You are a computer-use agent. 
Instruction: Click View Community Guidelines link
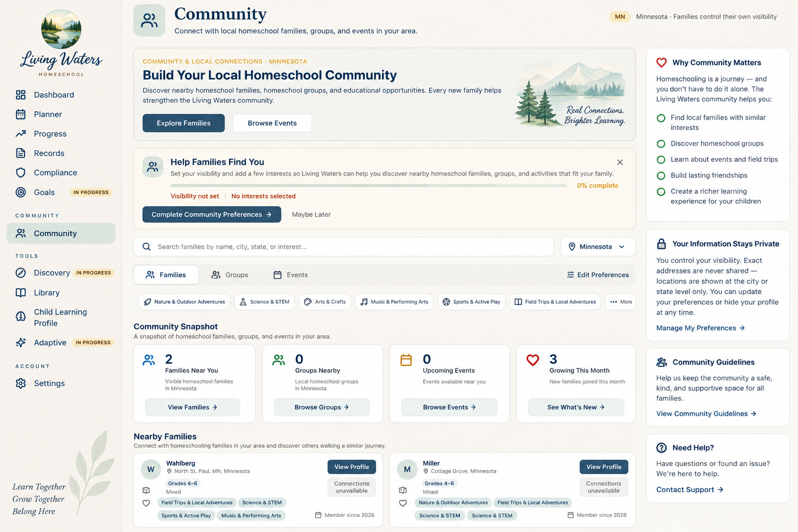(706, 414)
